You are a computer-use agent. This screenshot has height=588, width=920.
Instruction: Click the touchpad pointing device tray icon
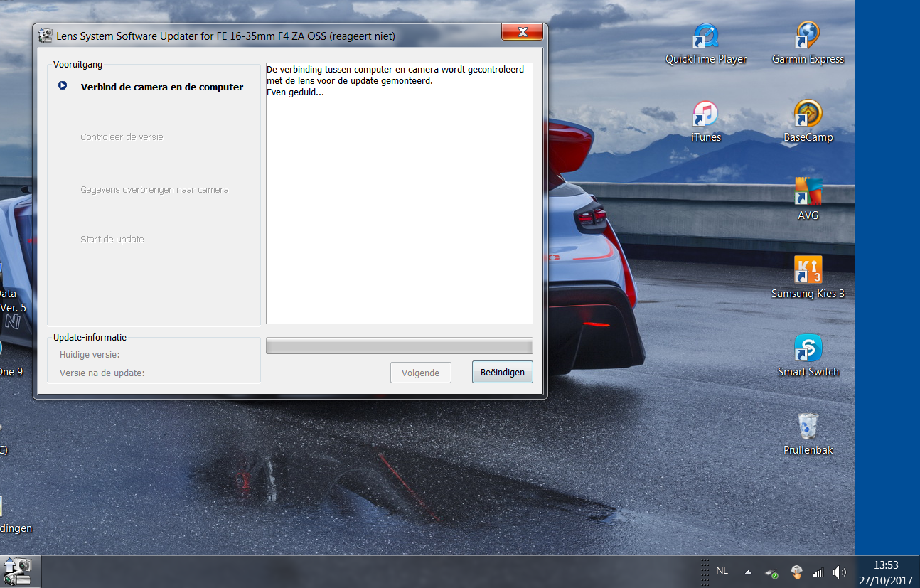(796, 572)
